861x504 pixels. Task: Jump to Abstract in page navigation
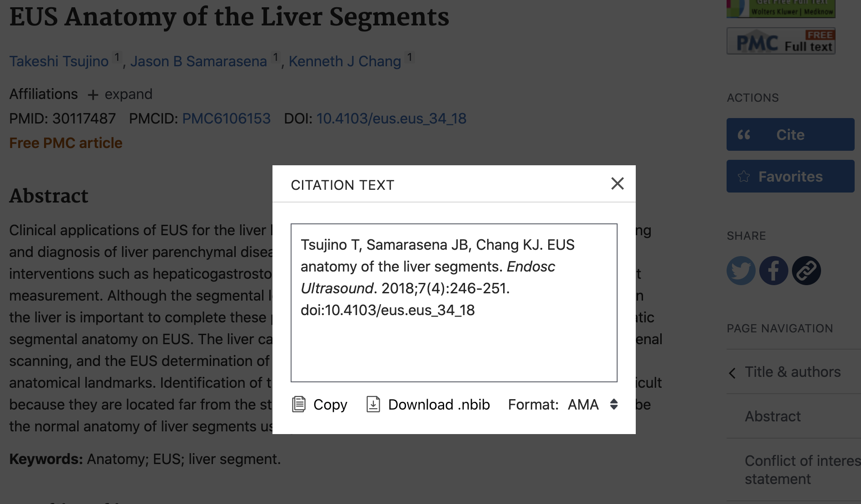coord(772,416)
